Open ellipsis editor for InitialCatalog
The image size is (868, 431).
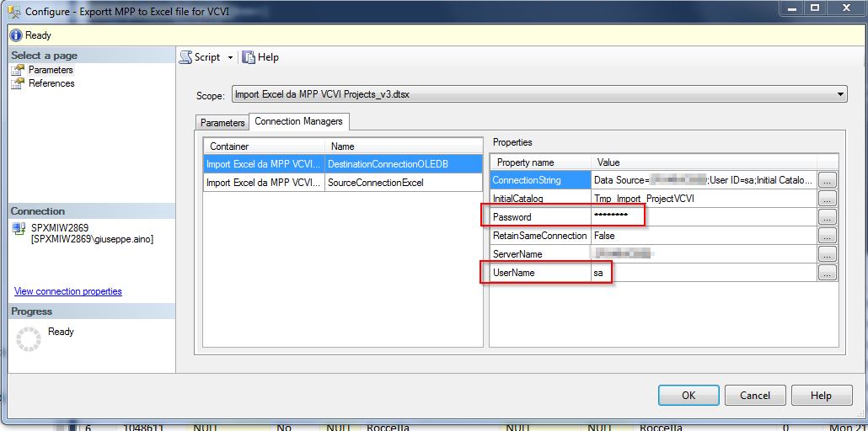click(827, 198)
